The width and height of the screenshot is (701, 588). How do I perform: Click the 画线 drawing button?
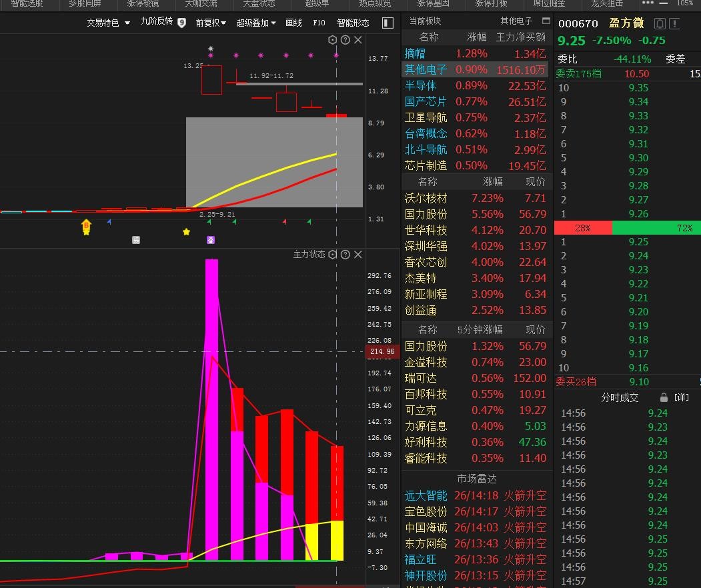click(x=293, y=23)
